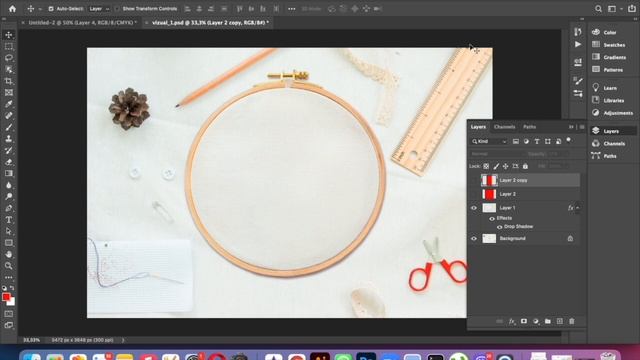
Task: Hide the Background layer eye icon
Action: click(x=474, y=239)
